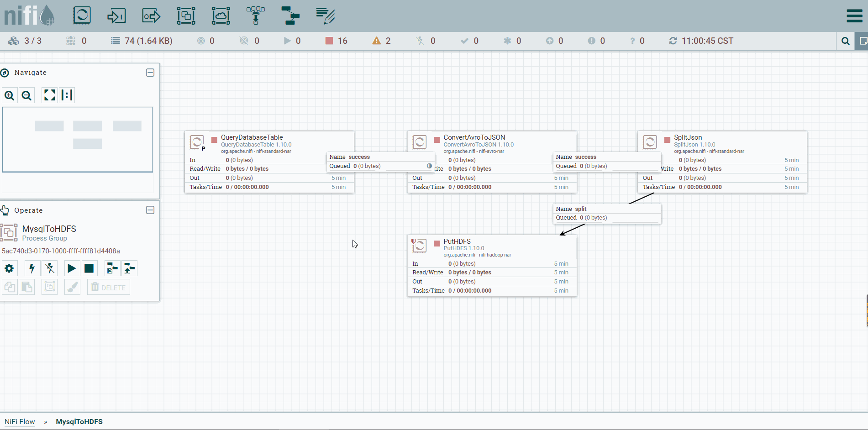Select the Input Port toolbar icon
The height and width of the screenshot is (430, 868).
pos(116,16)
